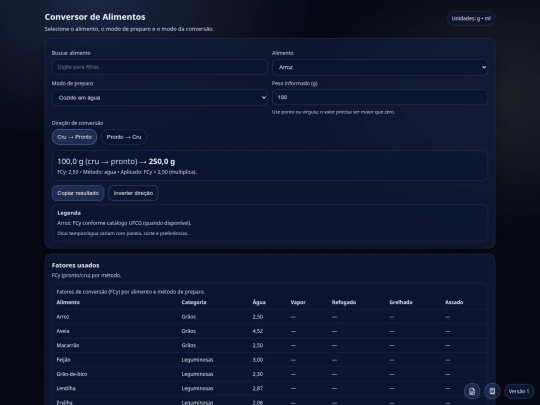Click the Fatores usados heading
540x405 pixels.
pos(75,266)
